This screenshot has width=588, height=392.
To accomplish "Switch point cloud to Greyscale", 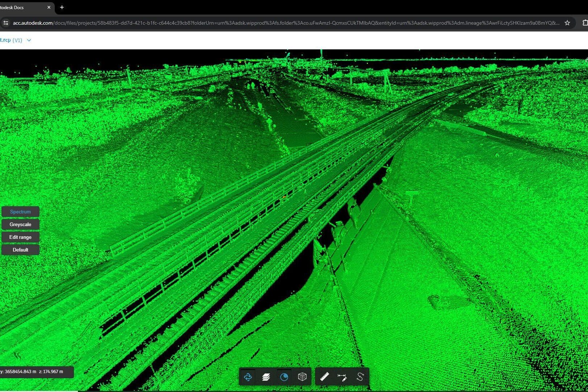I will pos(20,224).
